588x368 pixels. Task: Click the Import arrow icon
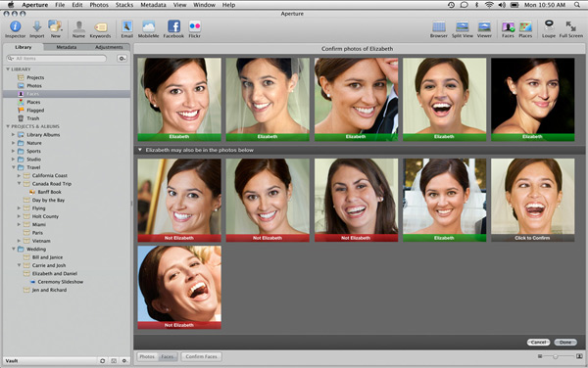point(37,26)
